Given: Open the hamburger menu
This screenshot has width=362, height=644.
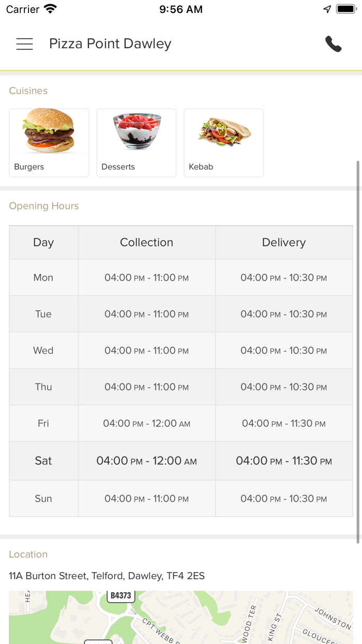Looking at the screenshot, I should [x=24, y=44].
